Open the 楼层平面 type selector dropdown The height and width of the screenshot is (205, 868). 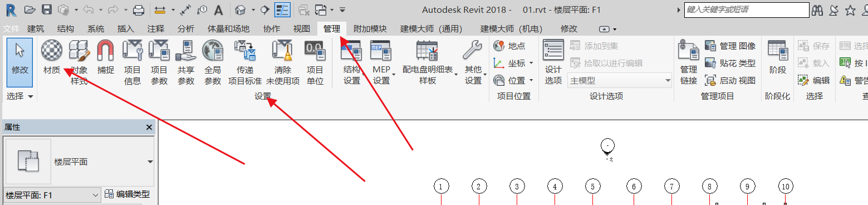pos(150,162)
